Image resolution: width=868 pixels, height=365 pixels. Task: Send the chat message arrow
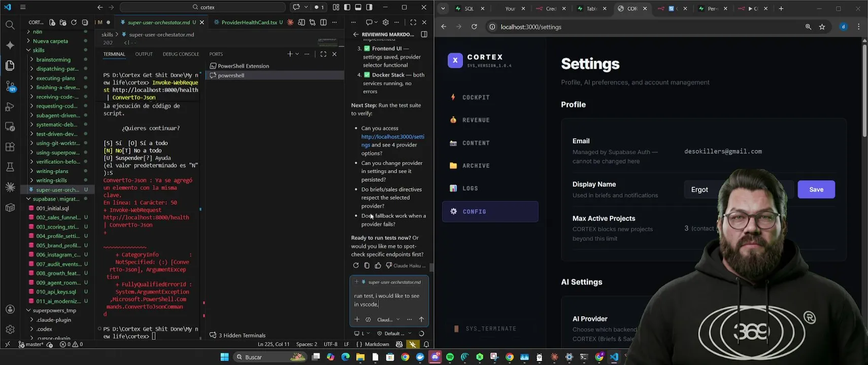421,319
